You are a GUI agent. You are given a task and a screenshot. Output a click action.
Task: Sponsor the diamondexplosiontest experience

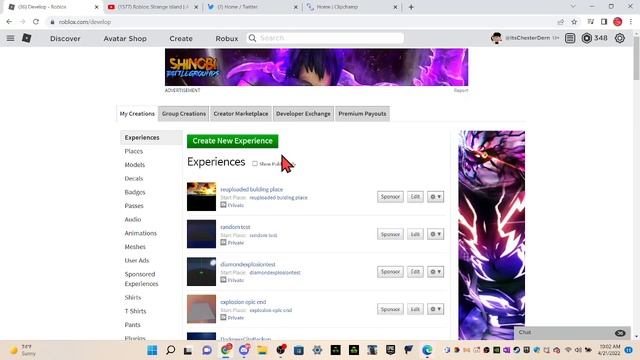pos(390,272)
